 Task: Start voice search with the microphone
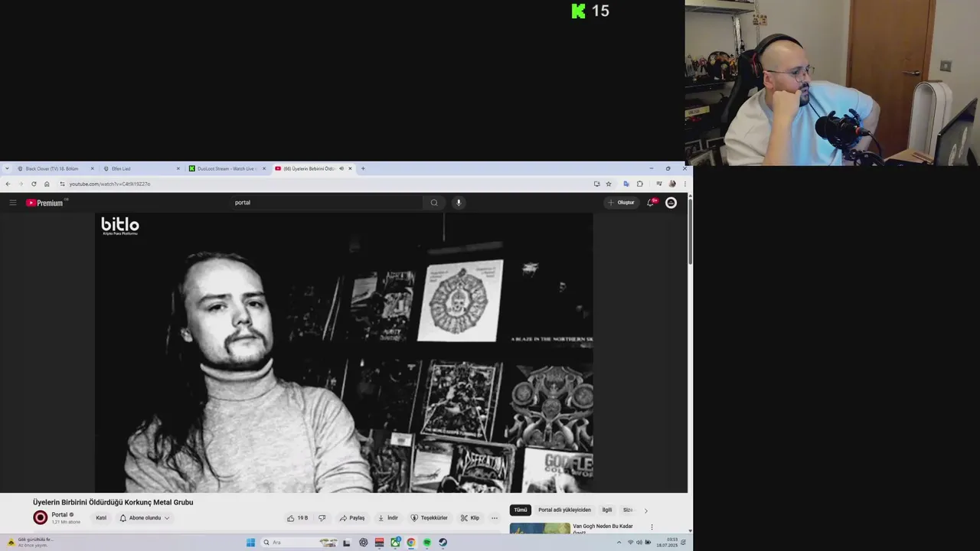[459, 203]
